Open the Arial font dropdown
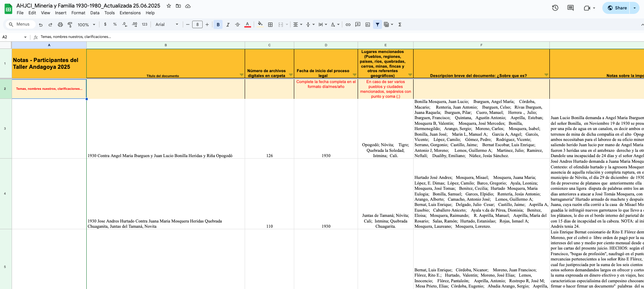644x289 pixels. pyautogui.click(x=167, y=25)
